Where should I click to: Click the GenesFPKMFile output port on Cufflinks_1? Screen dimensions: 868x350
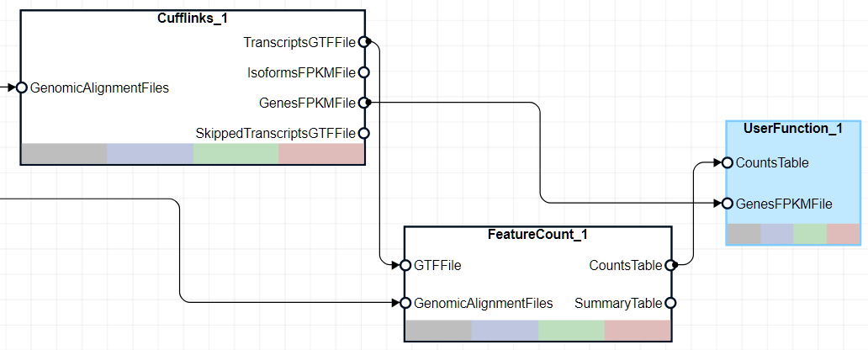363,103
